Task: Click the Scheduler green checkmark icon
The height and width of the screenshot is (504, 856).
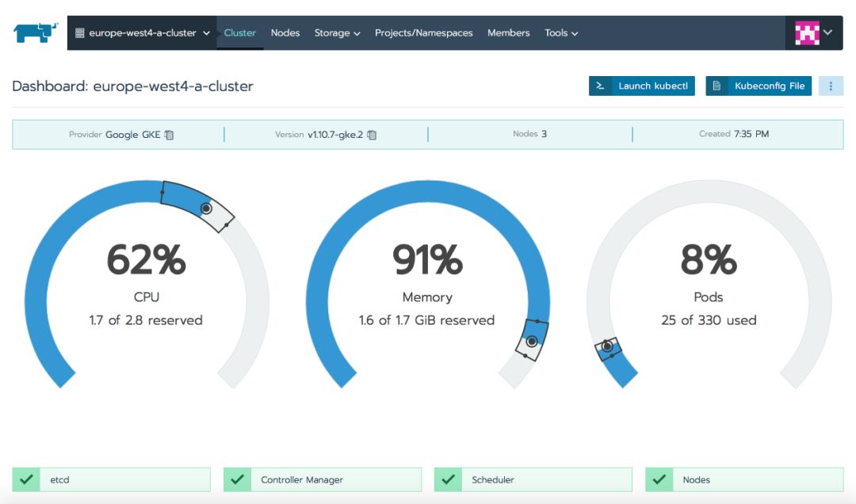Action: click(x=448, y=479)
